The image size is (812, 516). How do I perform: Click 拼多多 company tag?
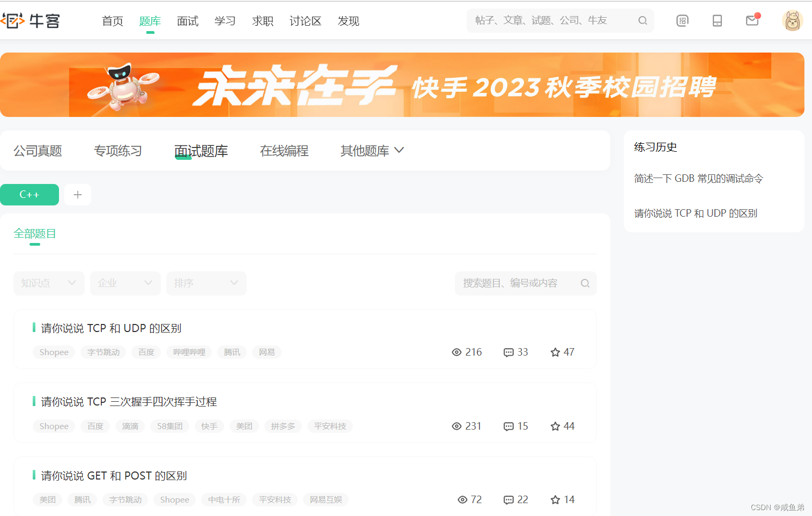tap(283, 426)
